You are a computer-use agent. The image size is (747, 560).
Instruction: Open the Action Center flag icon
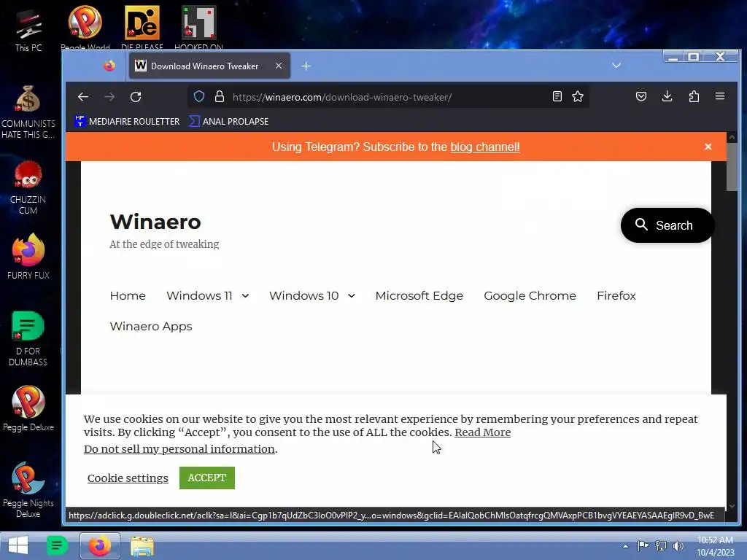643,545
